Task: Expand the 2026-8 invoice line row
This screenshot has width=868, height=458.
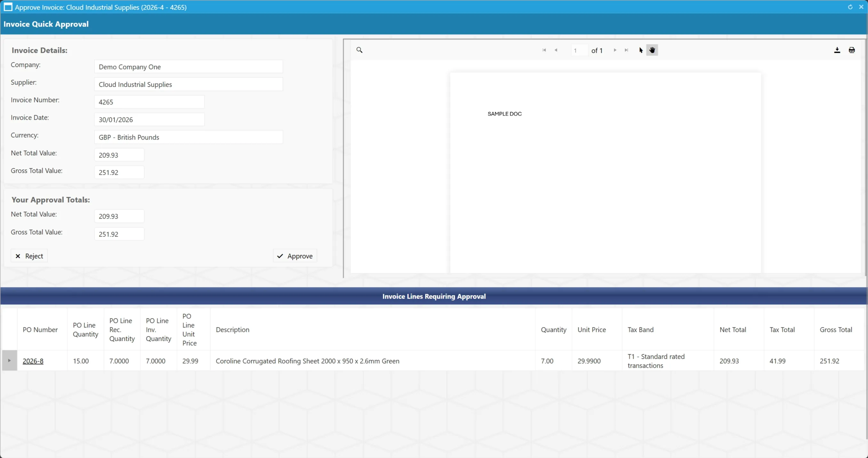Action: point(9,361)
